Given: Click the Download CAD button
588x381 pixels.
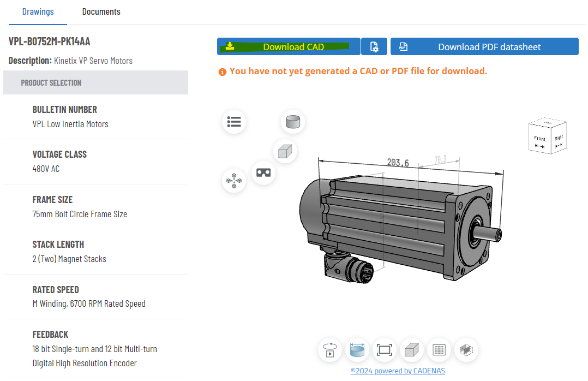Looking at the screenshot, I should (x=289, y=46).
